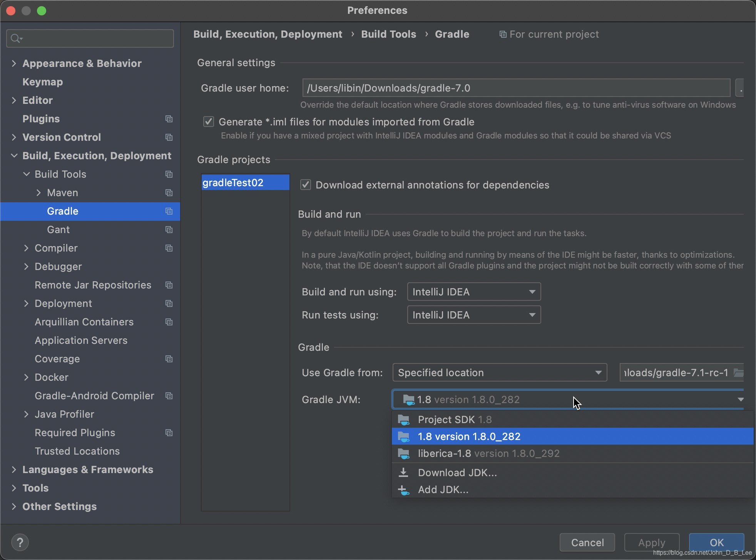Open the Run tests using dropdown
This screenshot has height=560, width=756.
474,315
